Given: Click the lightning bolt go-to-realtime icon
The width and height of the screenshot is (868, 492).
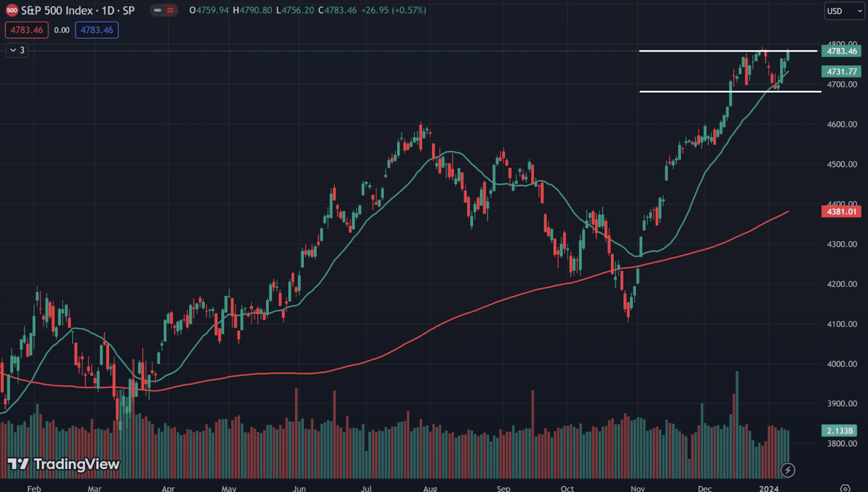Looking at the screenshot, I should [x=787, y=470].
